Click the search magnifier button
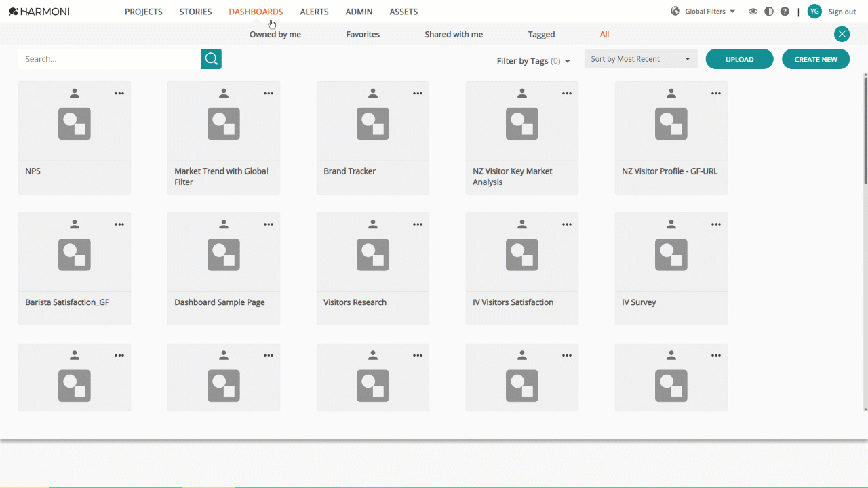 click(x=212, y=59)
